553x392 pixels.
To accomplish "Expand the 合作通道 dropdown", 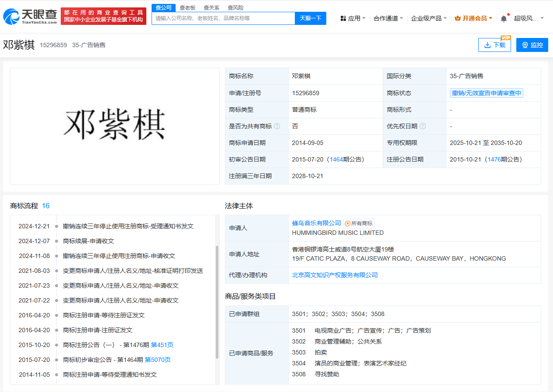I will [388, 18].
